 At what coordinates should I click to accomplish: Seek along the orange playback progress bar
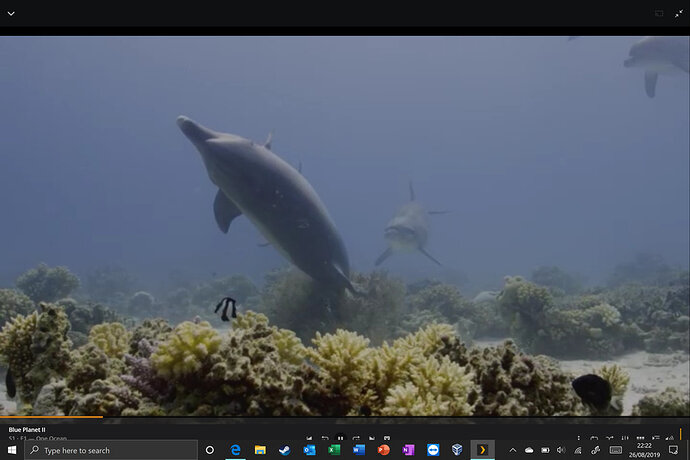[x=50, y=417]
